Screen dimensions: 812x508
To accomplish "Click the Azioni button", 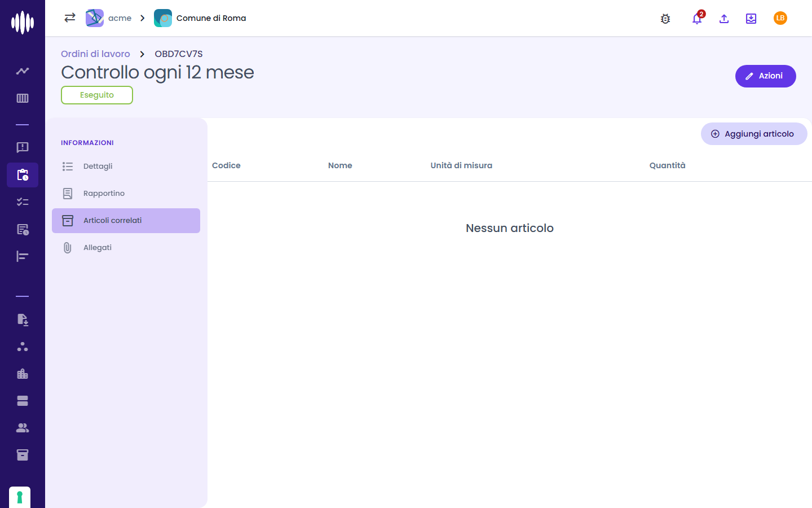I will click(765, 76).
